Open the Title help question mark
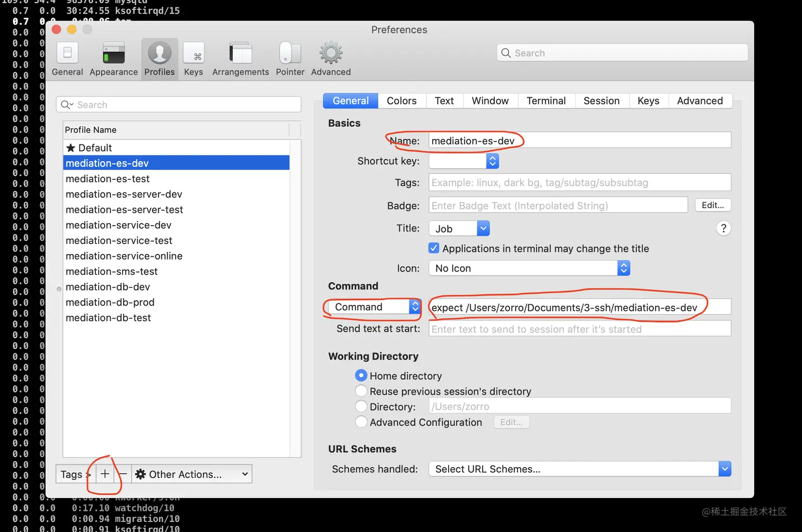The height and width of the screenshot is (532, 802). 723,229
